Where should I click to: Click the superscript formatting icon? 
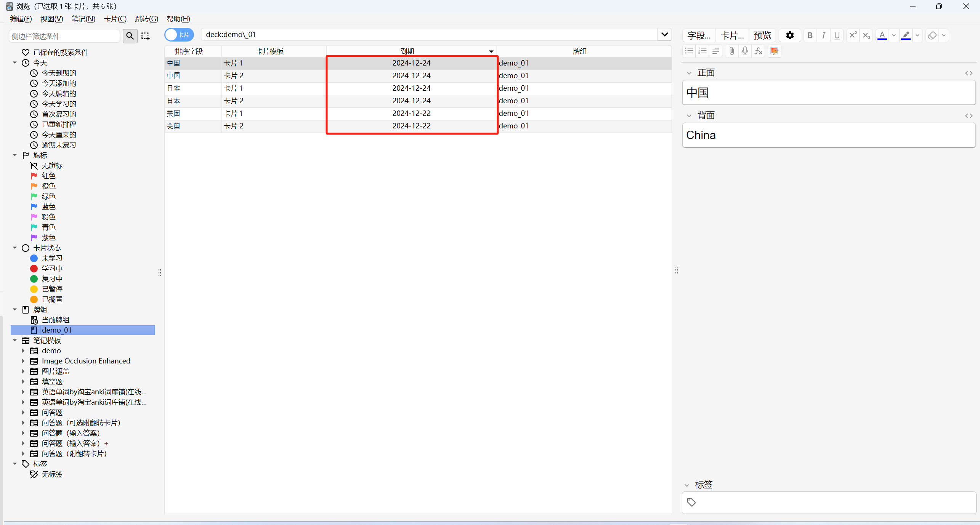(853, 35)
